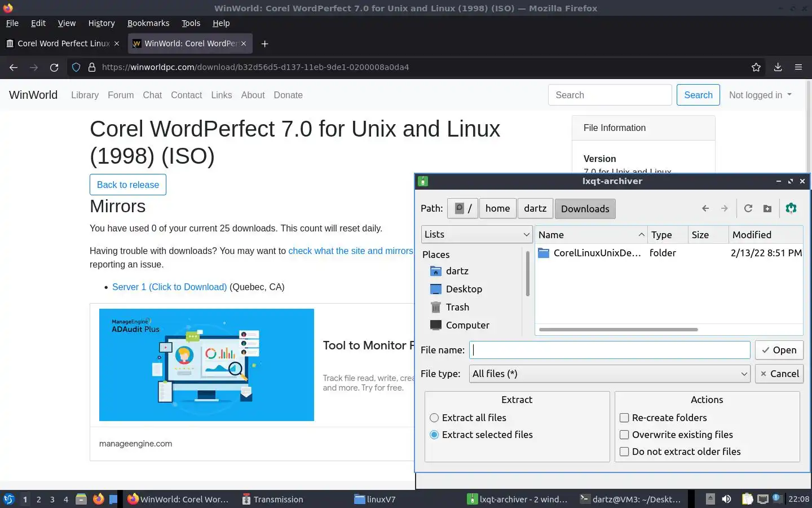This screenshot has width=812, height=508.
Task: Enable Overwrite existing files checkbox
Action: pos(624,435)
